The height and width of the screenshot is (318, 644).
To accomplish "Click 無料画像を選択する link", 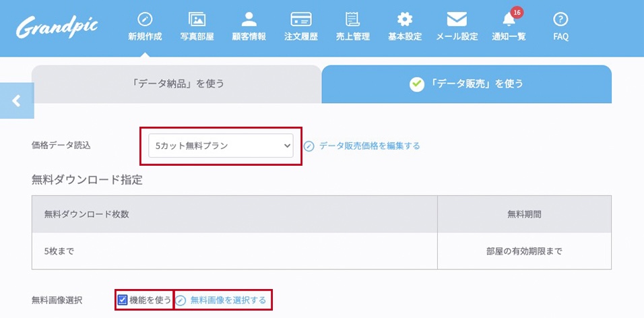I will 228,300.
